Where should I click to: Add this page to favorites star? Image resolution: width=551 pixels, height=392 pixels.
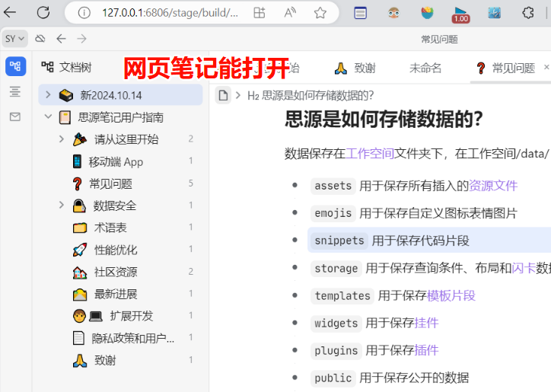[x=320, y=13]
